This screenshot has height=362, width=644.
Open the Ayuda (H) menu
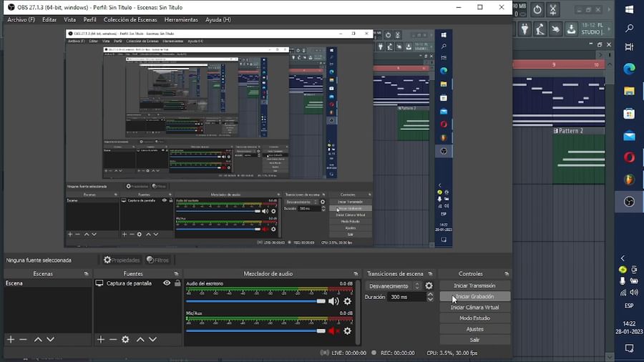[x=218, y=20]
